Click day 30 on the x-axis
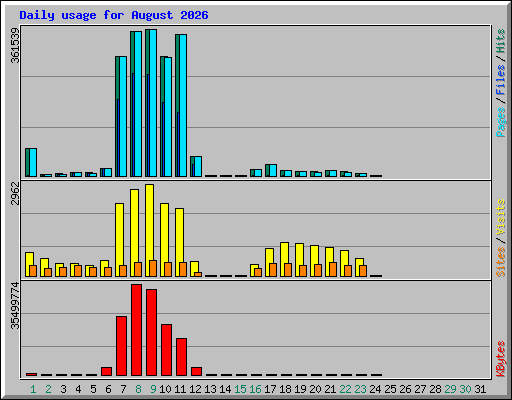Screen dimensions: 512x400 tap(465, 389)
